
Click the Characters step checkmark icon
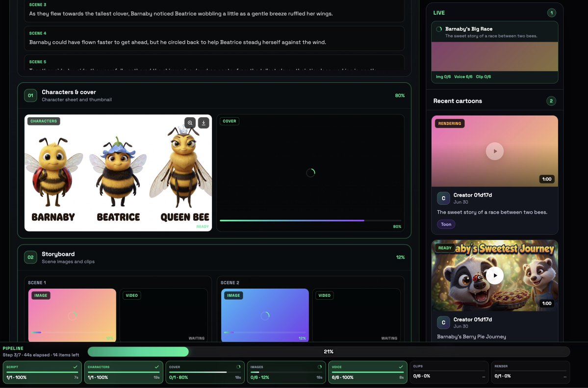pos(157,366)
